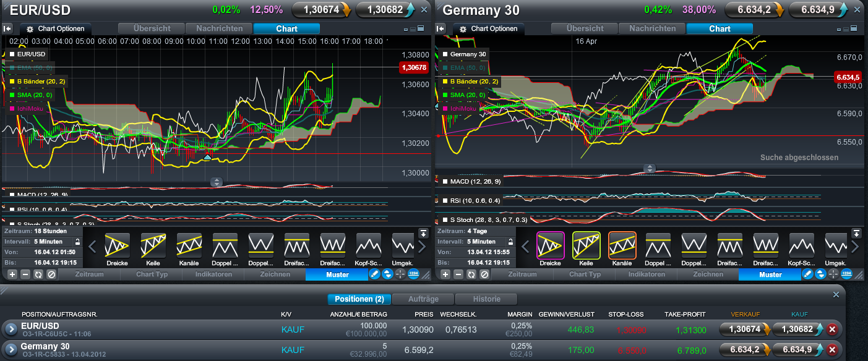Show previous patterns in Germany 30 strip

click(x=526, y=247)
